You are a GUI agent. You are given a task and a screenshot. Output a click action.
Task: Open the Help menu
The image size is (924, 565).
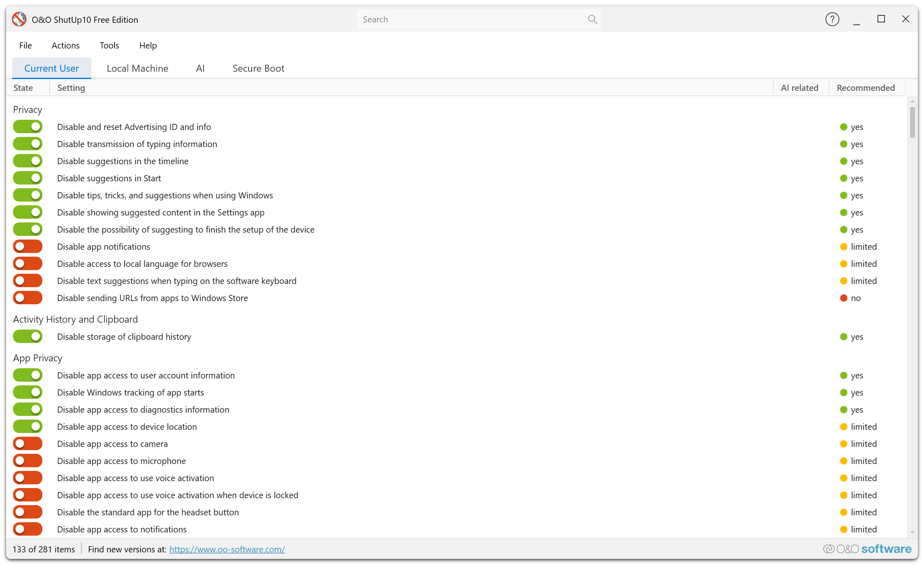[148, 45]
